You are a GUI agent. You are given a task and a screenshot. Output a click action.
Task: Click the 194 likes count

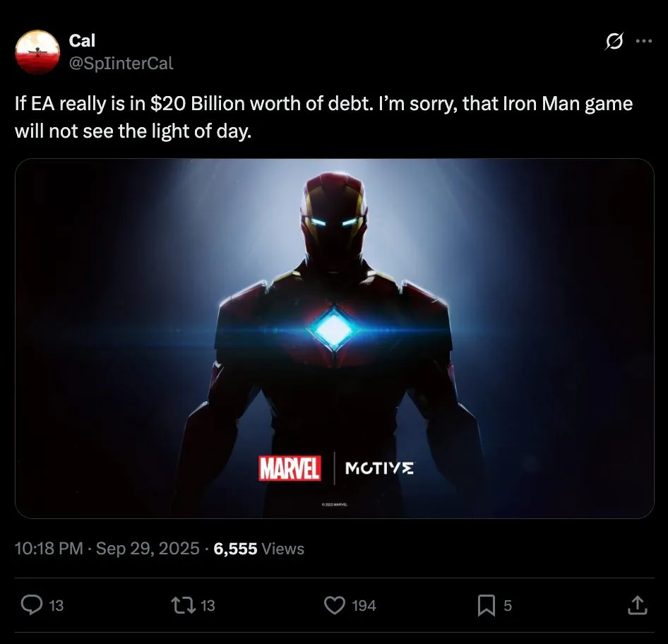tap(364, 606)
